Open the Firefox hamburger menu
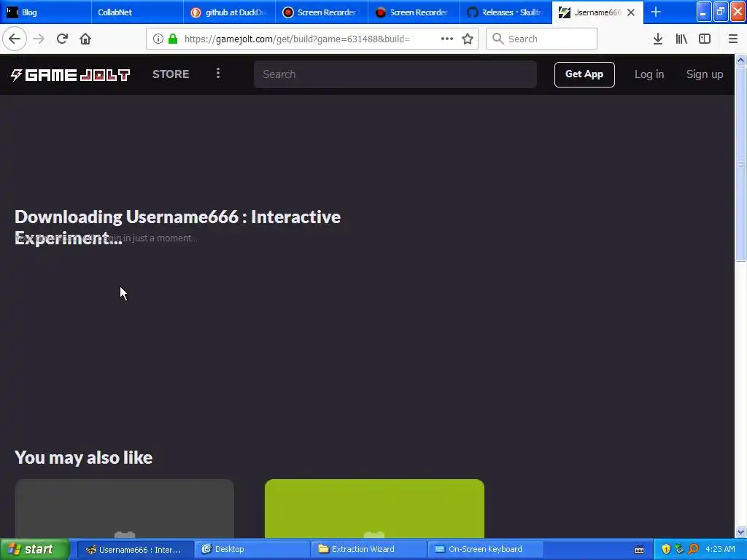The height and width of the screenshot is (560, 747). (x=733, y=39)
